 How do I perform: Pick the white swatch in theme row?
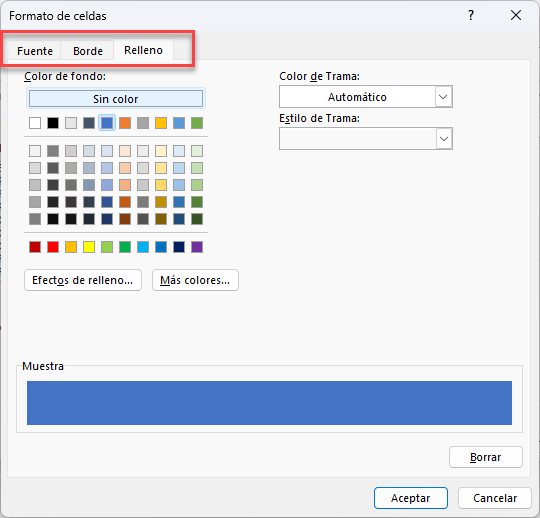[35, 123]
